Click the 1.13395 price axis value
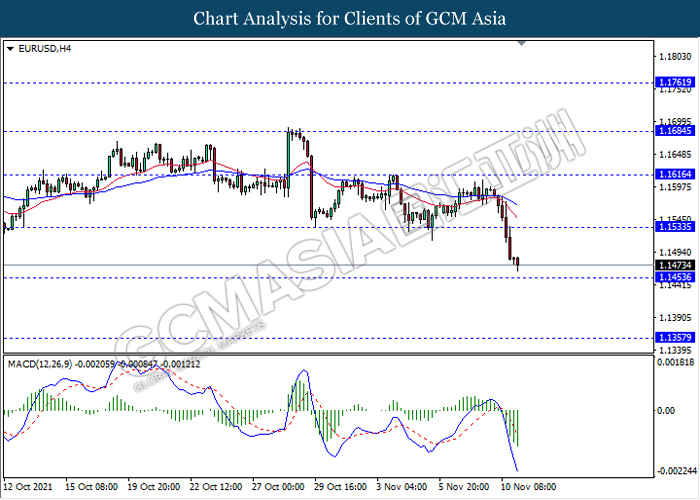The width and height of the screenshot is (700, 500). 675,350
